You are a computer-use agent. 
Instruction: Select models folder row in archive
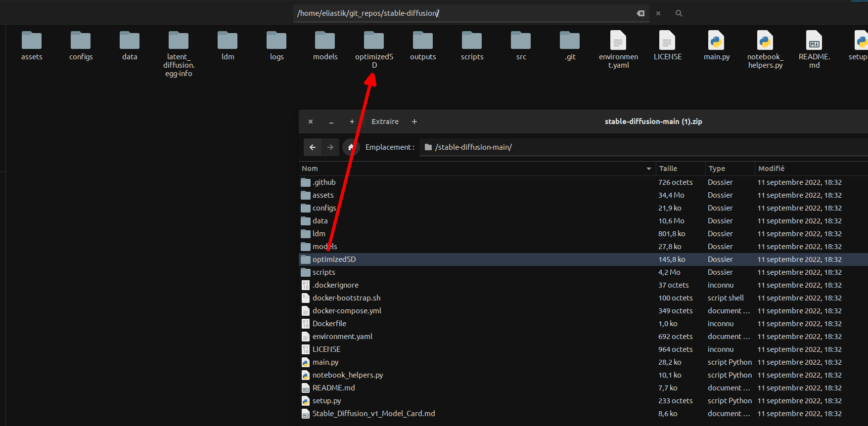pos(583,247)
